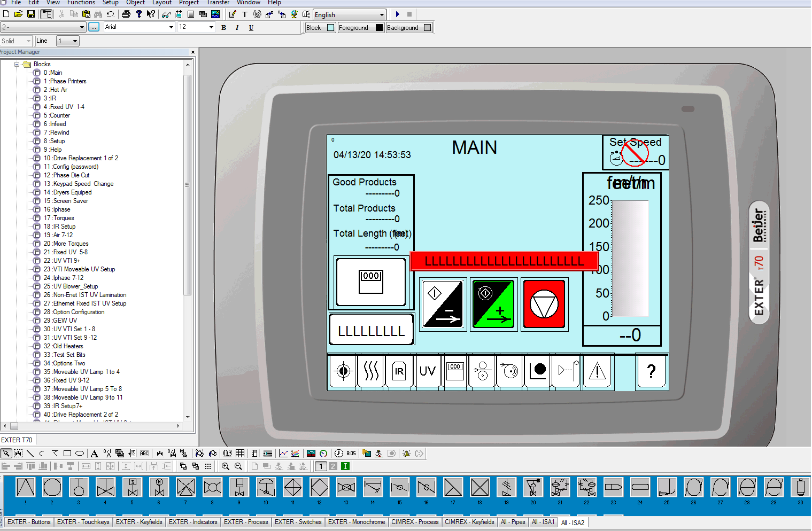812x531 pixels.
Task: Open the Transfer menu
Action: point(218,3)
